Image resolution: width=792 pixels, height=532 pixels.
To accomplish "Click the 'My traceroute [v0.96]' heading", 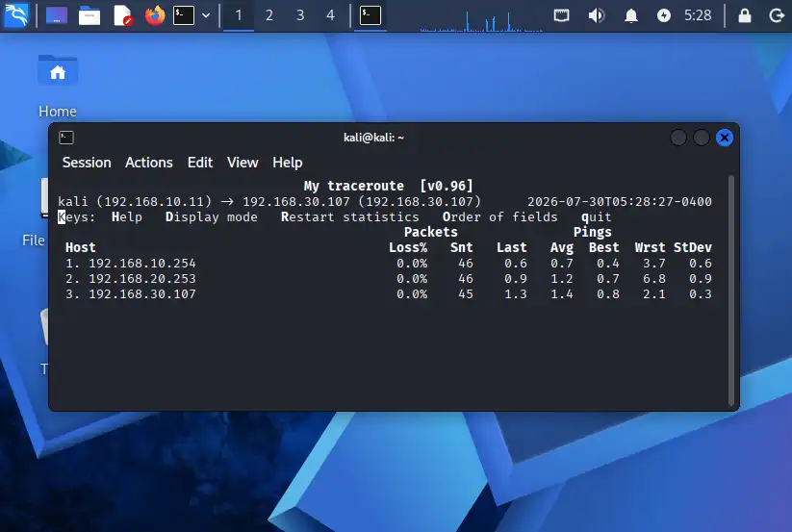I will tap(389, 186).
